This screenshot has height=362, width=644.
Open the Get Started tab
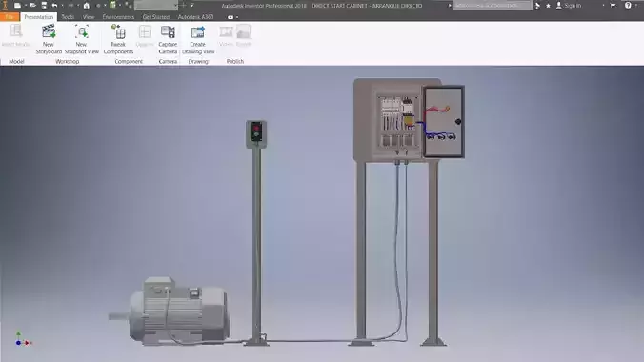155,17
